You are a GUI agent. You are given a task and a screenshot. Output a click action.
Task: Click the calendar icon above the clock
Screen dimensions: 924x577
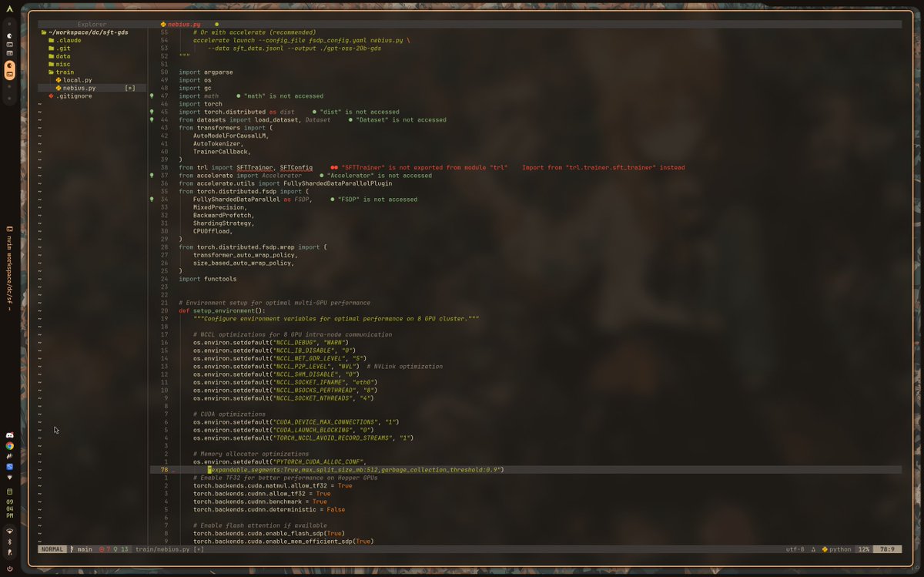pyautogui.click(x=9, y=491)
